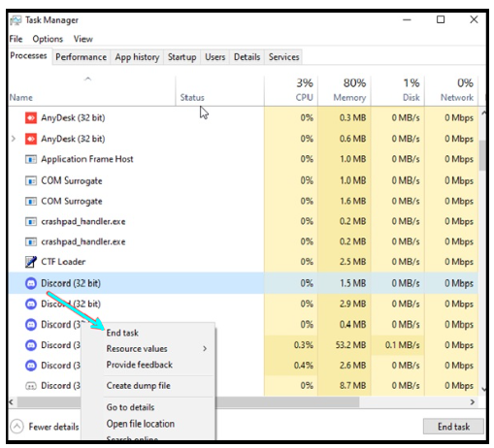Image resolution: width=494 pixels, height=448 pixels.
Task: Open the File menu
Action: [16, 39]
